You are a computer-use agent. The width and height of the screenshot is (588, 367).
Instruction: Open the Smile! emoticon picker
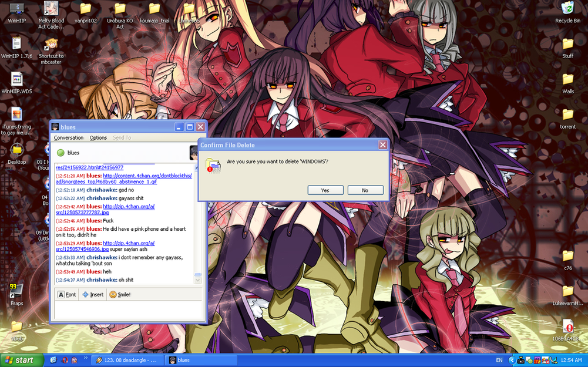(x=120, y=295)
